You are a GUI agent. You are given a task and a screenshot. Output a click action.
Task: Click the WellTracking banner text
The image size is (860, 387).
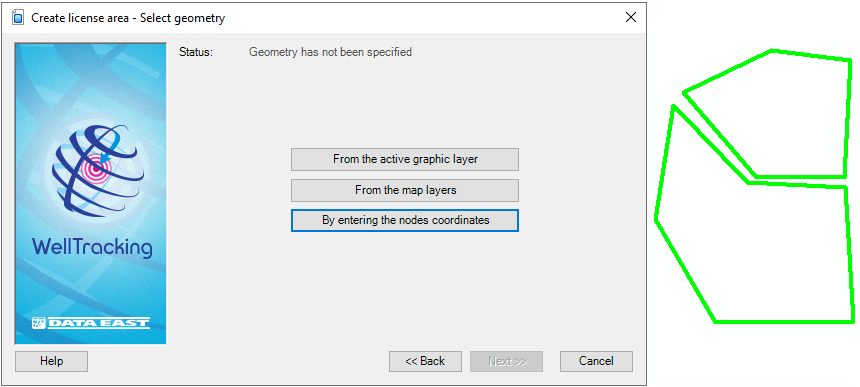[92, 248]
